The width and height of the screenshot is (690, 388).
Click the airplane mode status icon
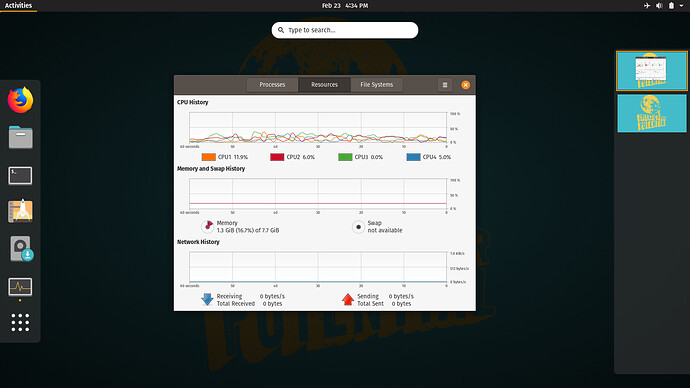[x=646, y=6]
